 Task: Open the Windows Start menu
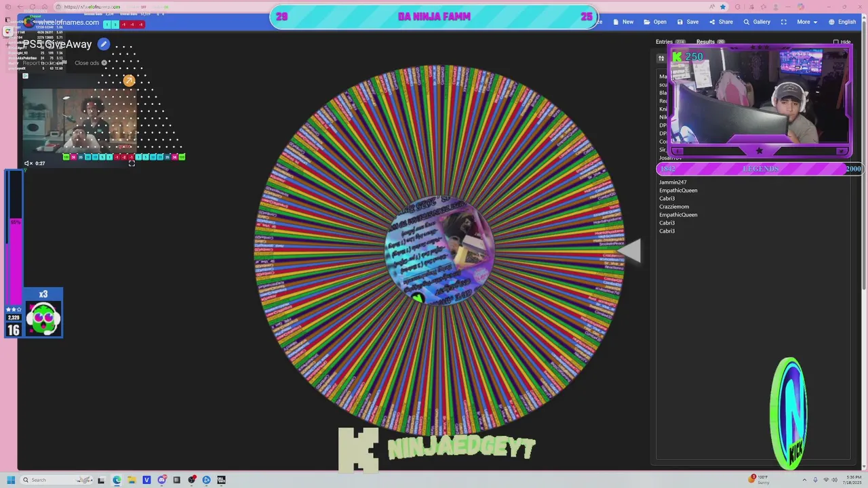pyautogui.click(x=10, y=480)
